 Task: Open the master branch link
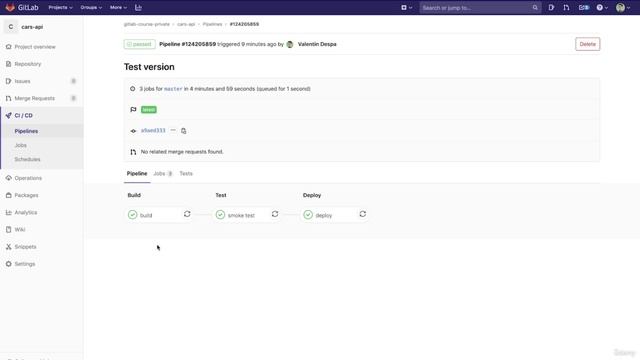[173, 89]
